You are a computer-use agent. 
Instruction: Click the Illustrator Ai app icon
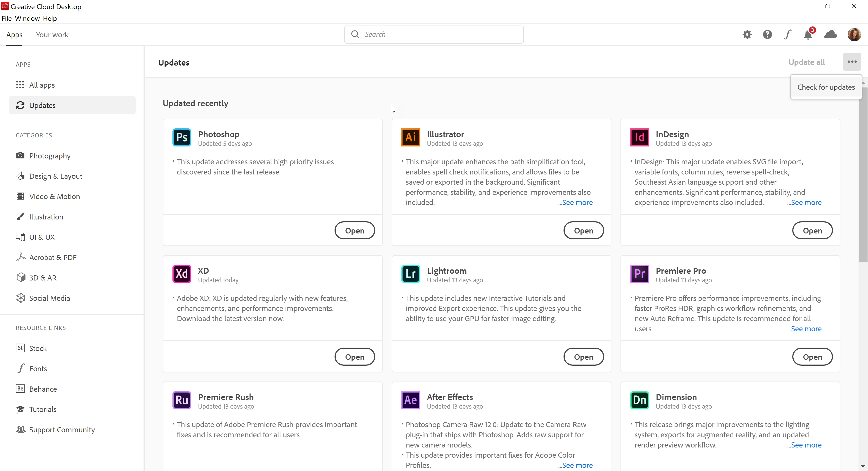[410, 137]
